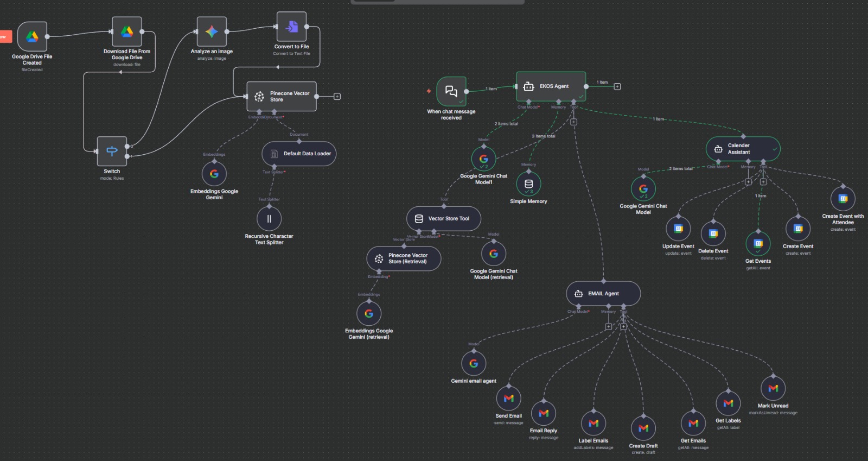Select the Google Drive File Created trigger node
The width and height of the screenshot is (868, 461).
tap(32, 36)
